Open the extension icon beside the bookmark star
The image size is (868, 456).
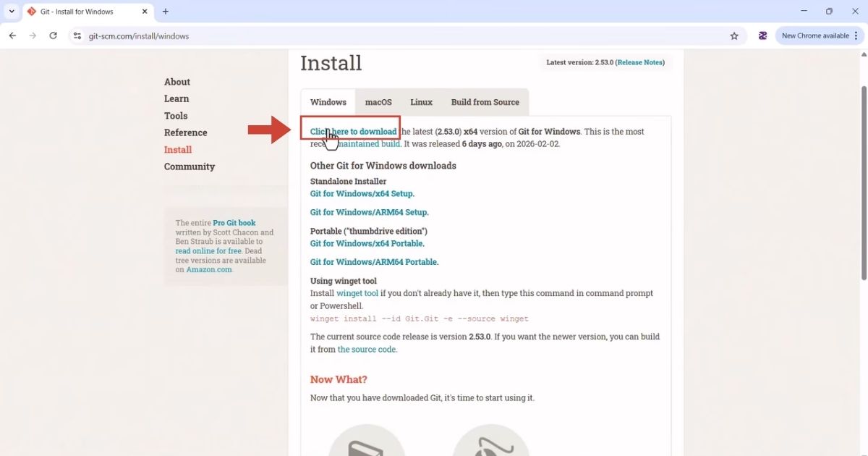762,35
